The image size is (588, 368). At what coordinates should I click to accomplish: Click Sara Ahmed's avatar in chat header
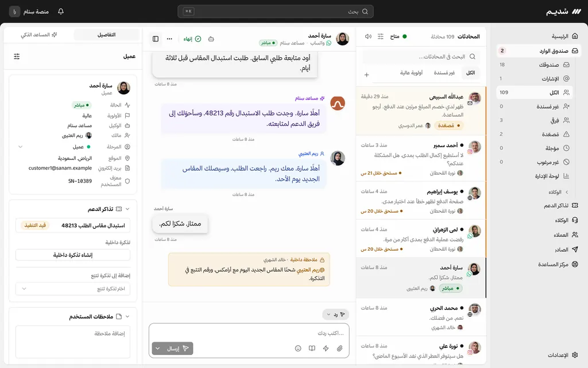click(x=342, y=39)
